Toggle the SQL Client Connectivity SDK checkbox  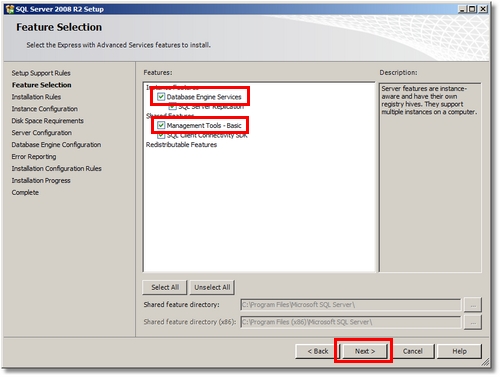(x=161, y=136)
